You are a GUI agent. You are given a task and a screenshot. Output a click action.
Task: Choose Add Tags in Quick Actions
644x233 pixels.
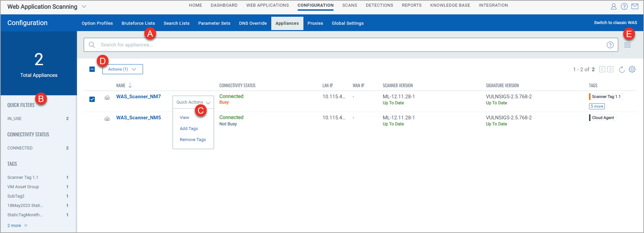(x=189, y=129)
